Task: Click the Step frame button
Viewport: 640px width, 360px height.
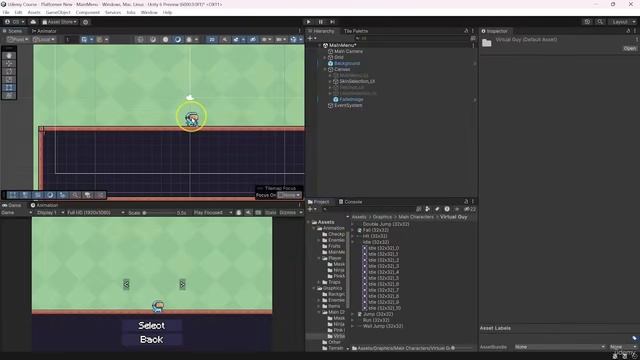Action: (333, 22)
